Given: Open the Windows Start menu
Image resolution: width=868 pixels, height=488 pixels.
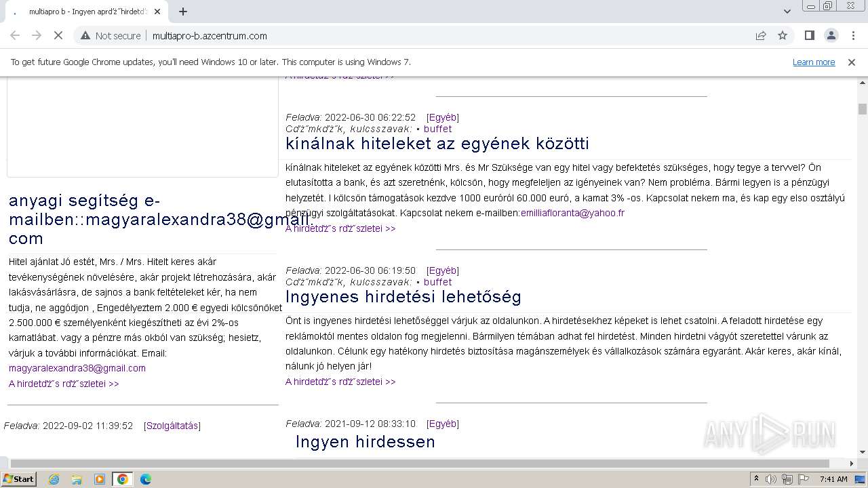Looking at the screenshot, I should pyautogui.click(x=18, y=479).
